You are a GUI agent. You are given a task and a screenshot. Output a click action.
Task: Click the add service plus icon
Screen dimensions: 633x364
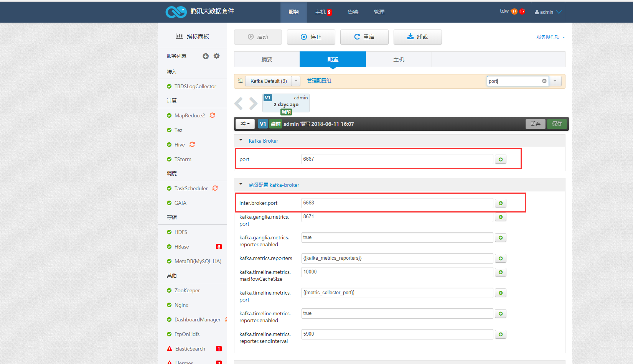tap(206, 56)
